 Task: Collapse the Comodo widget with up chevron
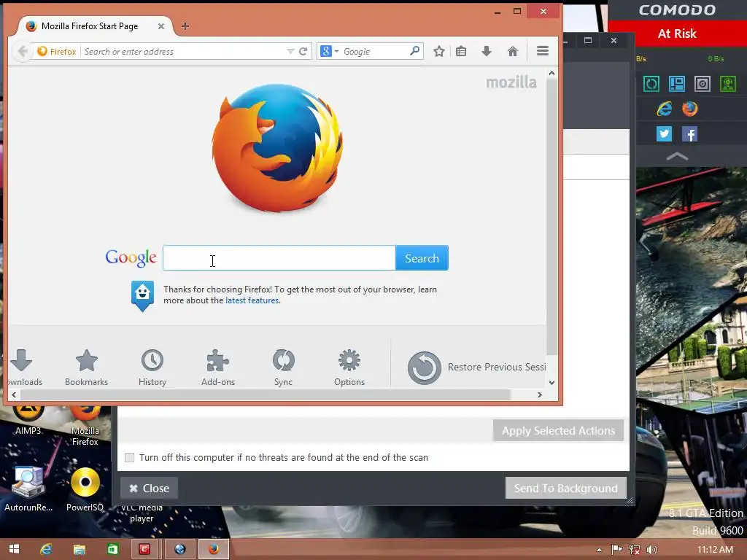point(677,156)
